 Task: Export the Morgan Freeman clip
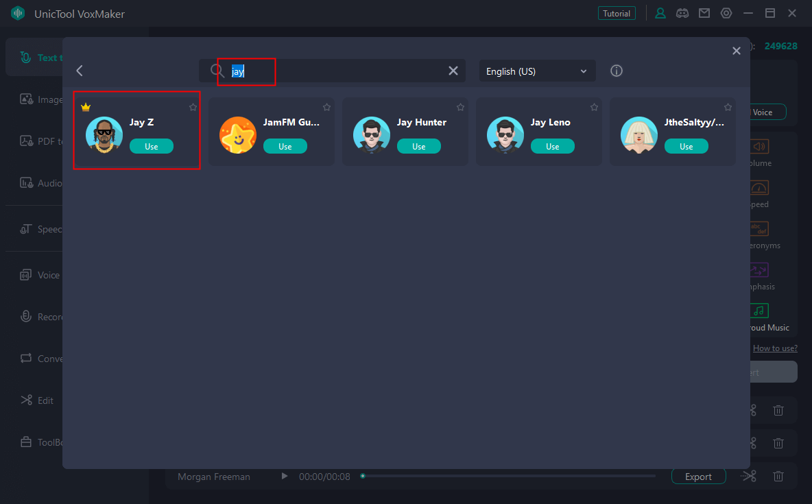point(698,477)
